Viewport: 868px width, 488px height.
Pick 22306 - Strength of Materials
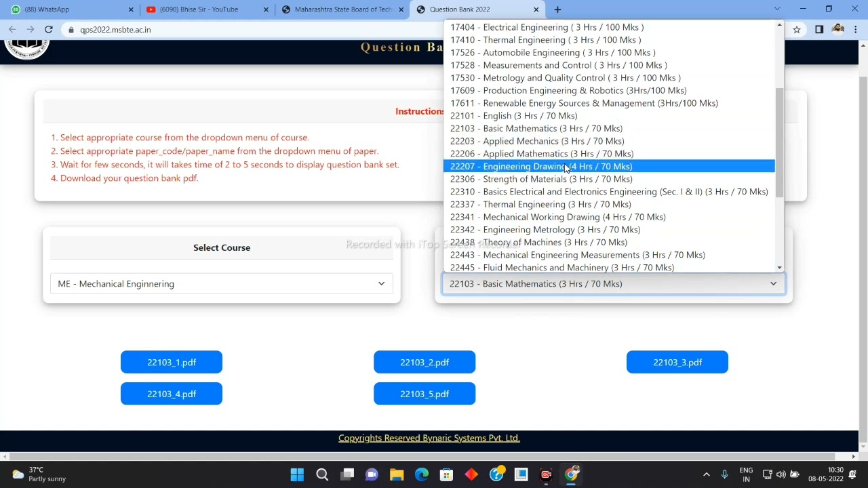(x=609, y=179)
